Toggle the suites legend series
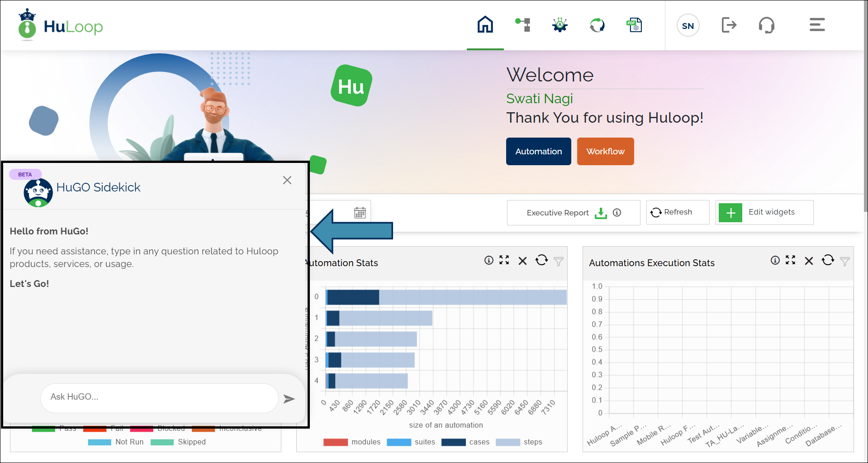Screen dimensions: 868x463 pos(411,442)
